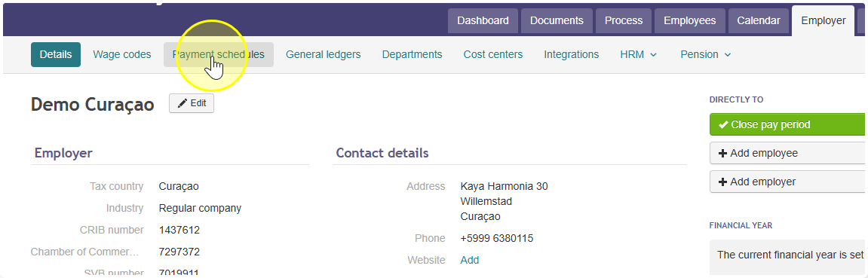Click the Industry value Regular company
This screenshot has width=868, height=278.
(x=200, y=209)
